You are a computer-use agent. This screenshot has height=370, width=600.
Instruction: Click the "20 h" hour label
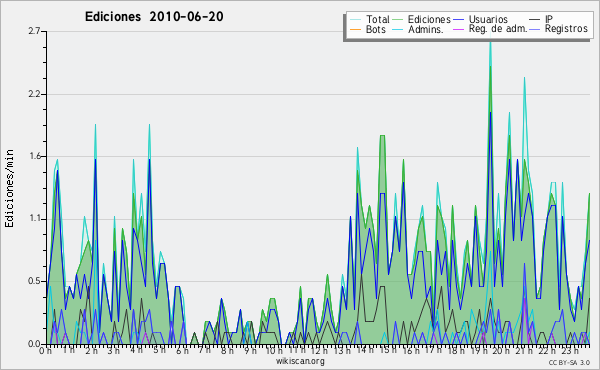[501, 350]
